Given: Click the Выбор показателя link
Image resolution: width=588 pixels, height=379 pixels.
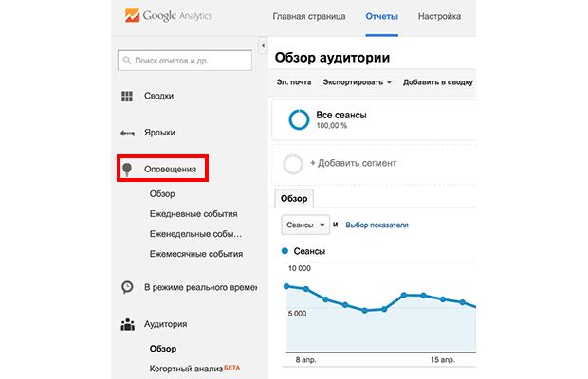Looking at the screenshot, I should tap(377, 225).
